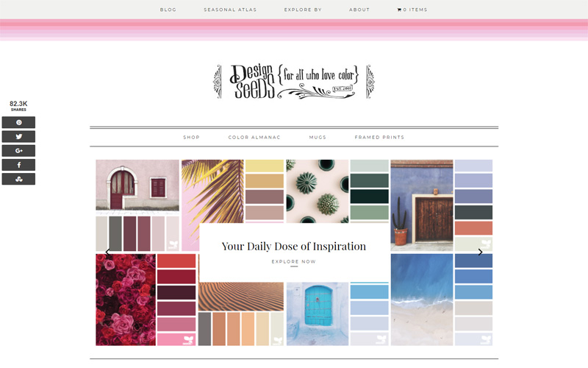
Task: Open the turquoise door photo
Action: (x=318, y=314)
